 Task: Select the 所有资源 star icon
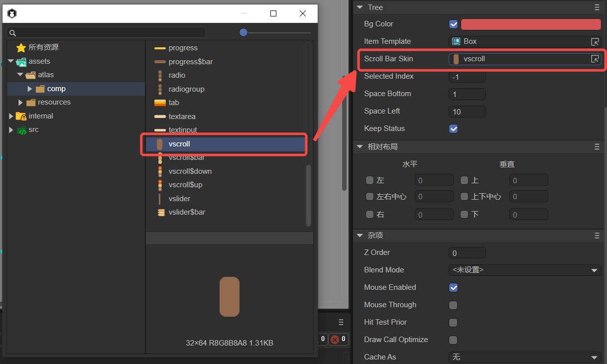[x=21, y=48]
